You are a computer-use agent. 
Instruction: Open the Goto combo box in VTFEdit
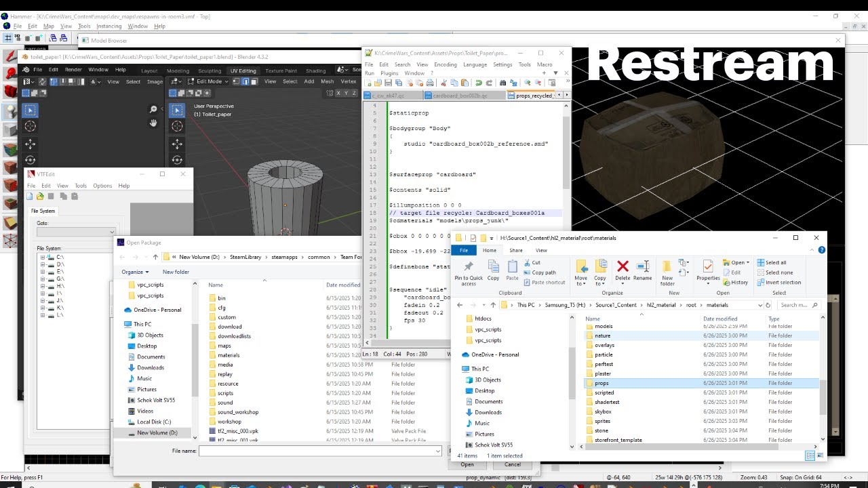(x=76, y=232)
